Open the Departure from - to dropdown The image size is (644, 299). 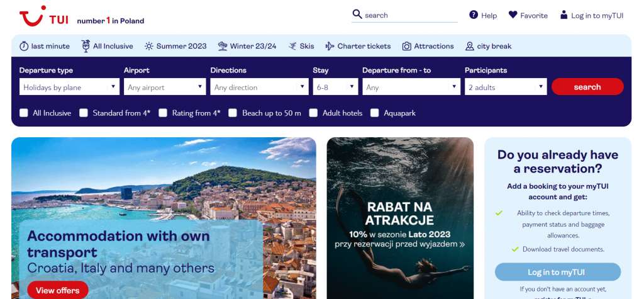pyautogui.click(x=411, y=87)
